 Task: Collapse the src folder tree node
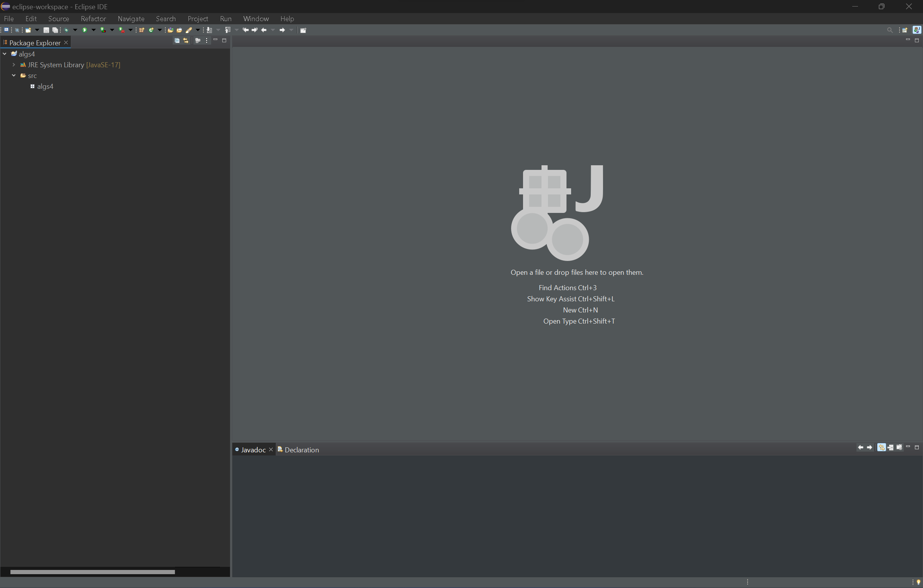[14, 75]
